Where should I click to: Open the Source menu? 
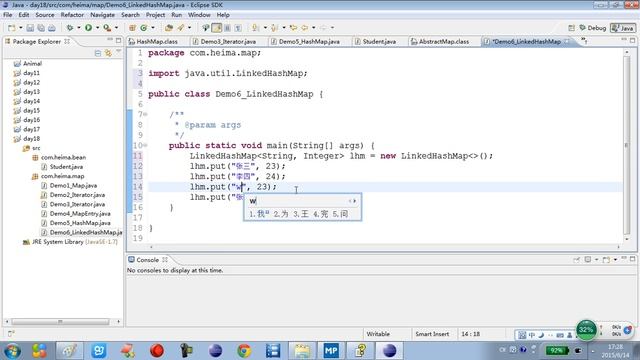[x=44, y=15]
